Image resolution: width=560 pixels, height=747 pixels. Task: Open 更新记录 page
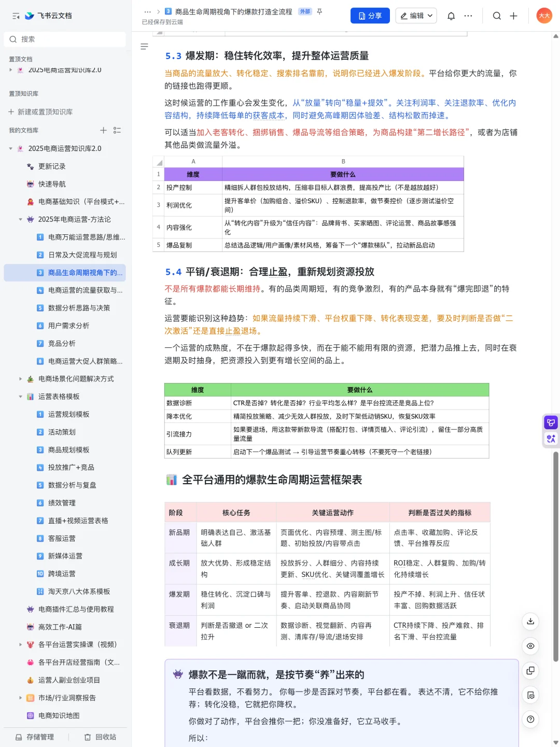point(65,166)
